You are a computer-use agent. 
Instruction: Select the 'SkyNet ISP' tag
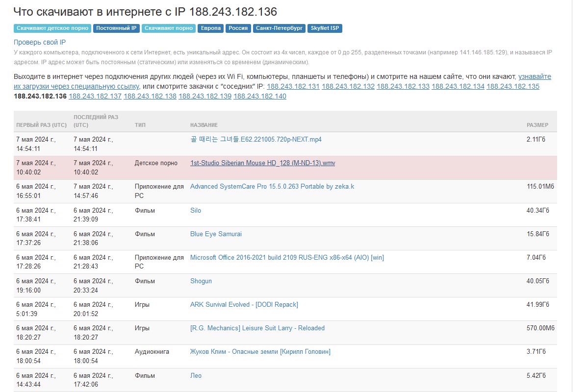[325, 28]
